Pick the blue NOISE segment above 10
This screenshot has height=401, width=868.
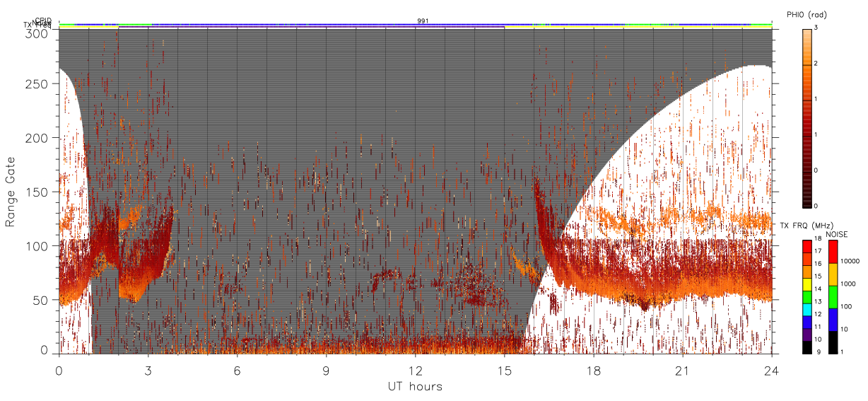pos(834,318)
